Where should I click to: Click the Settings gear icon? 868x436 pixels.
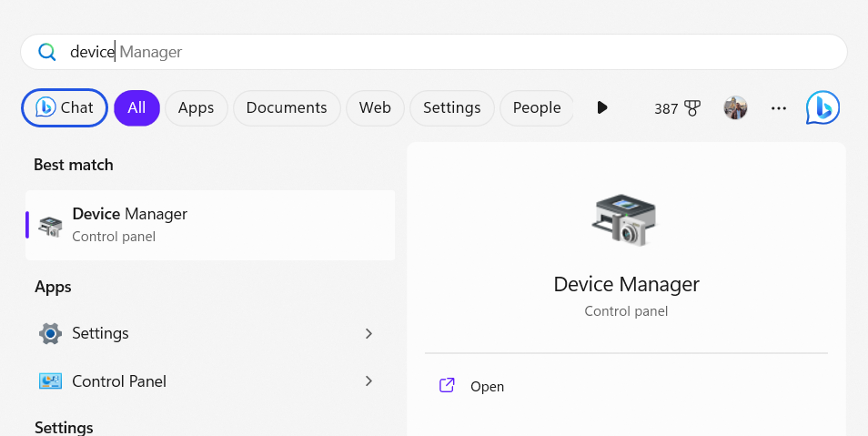point(50,333)
